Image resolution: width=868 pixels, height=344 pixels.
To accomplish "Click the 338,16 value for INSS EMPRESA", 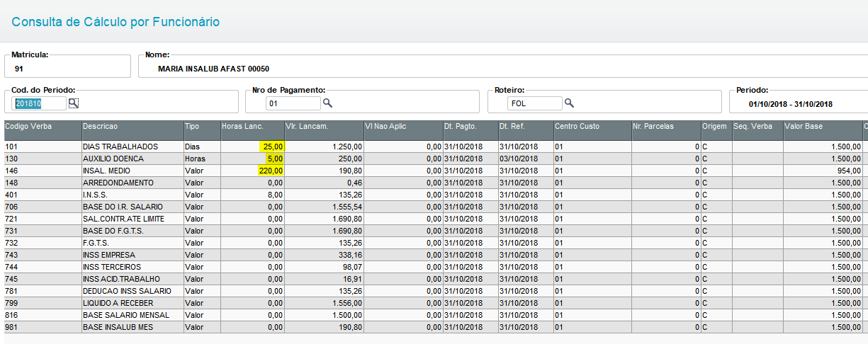I will (350, 255).
